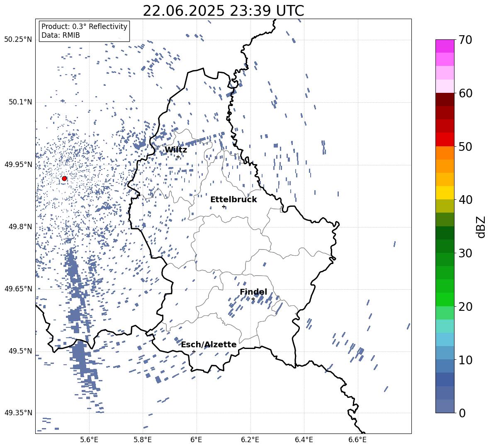Click the 20 value on colorbar
Screen dimensions: 491x448
click(465, 306)
